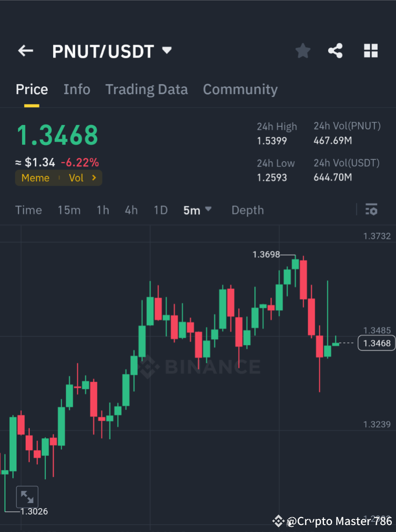Viewport: 396px width, 532px height.
Task: Open the share options
Action: (x=335, y=51)
